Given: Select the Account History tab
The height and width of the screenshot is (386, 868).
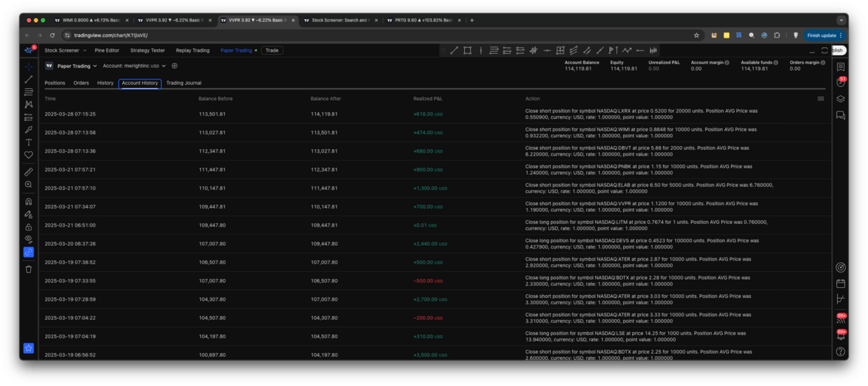Looking at the screenshot, I should [140, 83].
